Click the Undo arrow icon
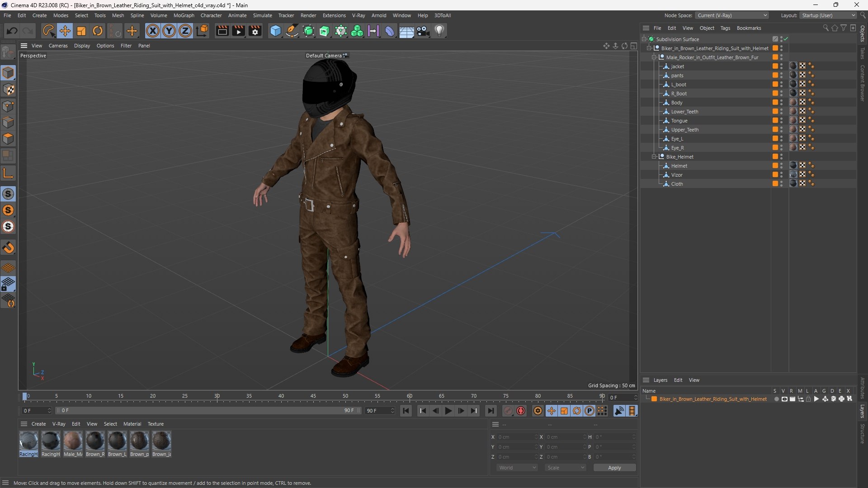 (12, 31)
